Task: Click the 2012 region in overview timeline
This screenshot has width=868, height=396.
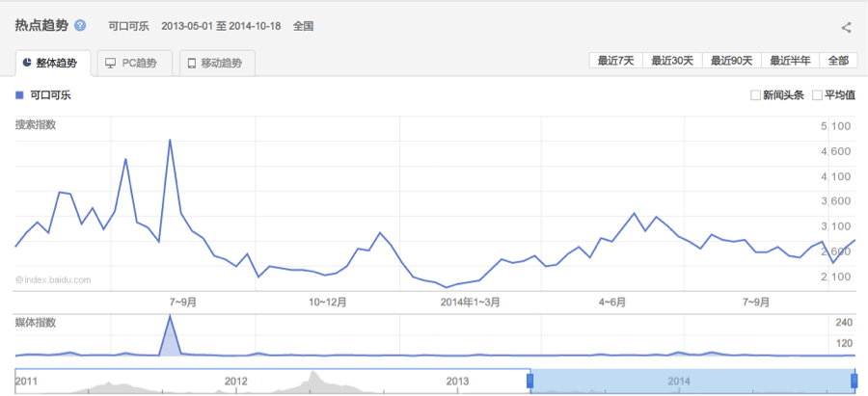Action: (x=236, y=382)
